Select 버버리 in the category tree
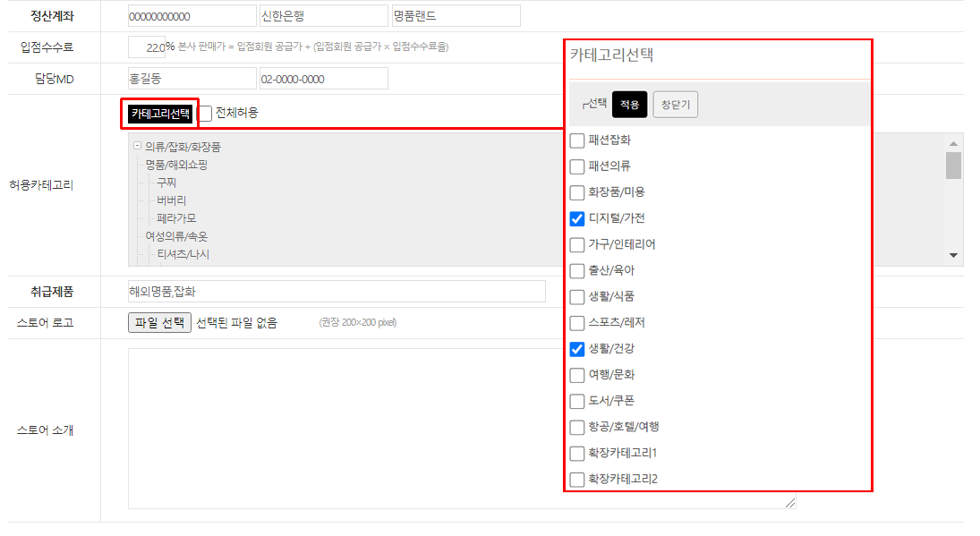Screen dimensions: 980x536 tap(171, 200)
